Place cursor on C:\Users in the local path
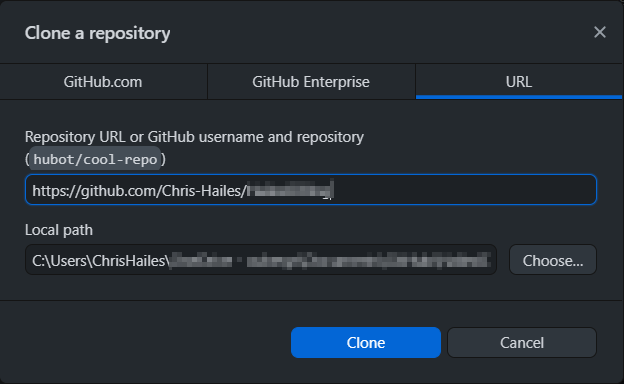 (60, 261)
